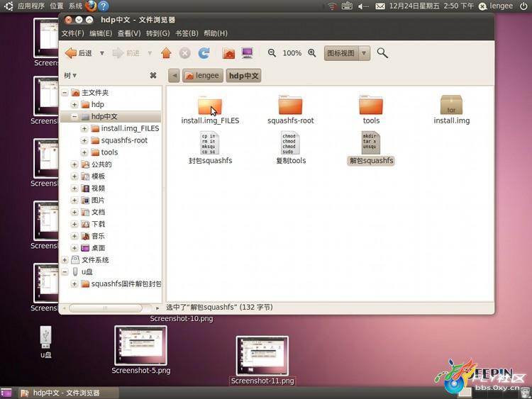This screenshot has width=532, height=399.
Task: Open the 帮助(H) menu
Action: click(216, 33)
